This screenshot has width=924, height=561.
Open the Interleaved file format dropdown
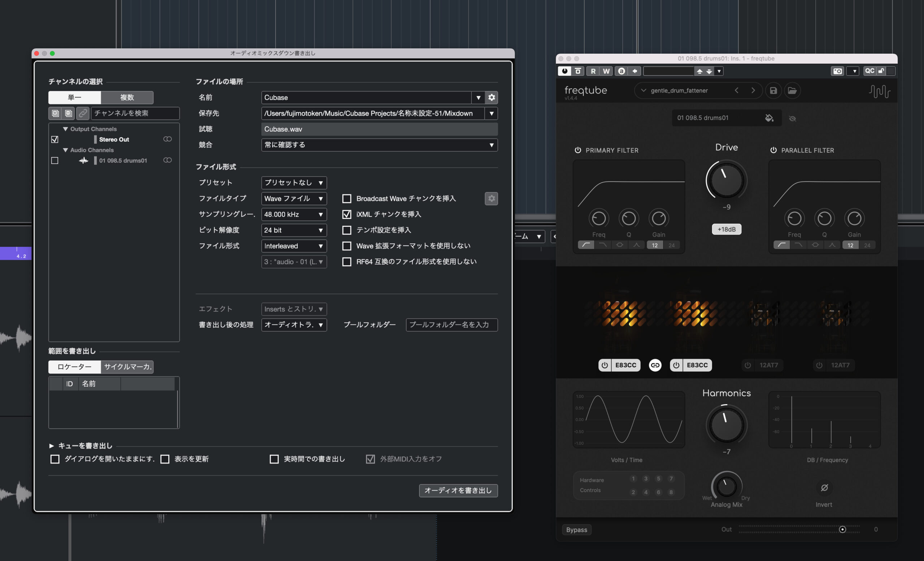294,246
